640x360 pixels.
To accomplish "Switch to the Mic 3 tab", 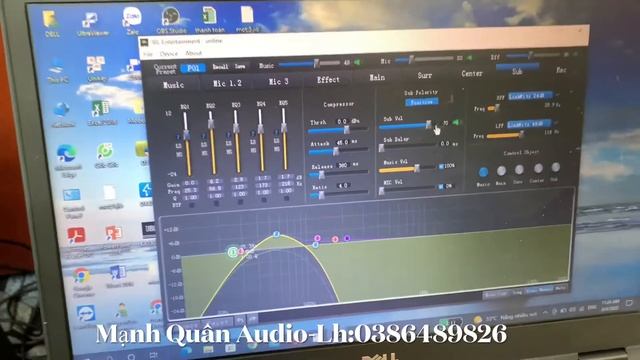I will [x=278, y=82].
